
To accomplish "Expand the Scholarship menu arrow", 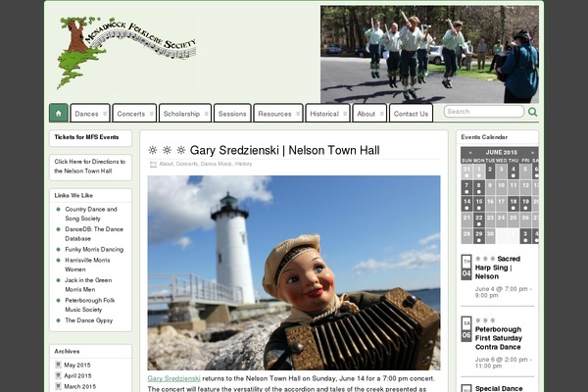I will [206, 114].
